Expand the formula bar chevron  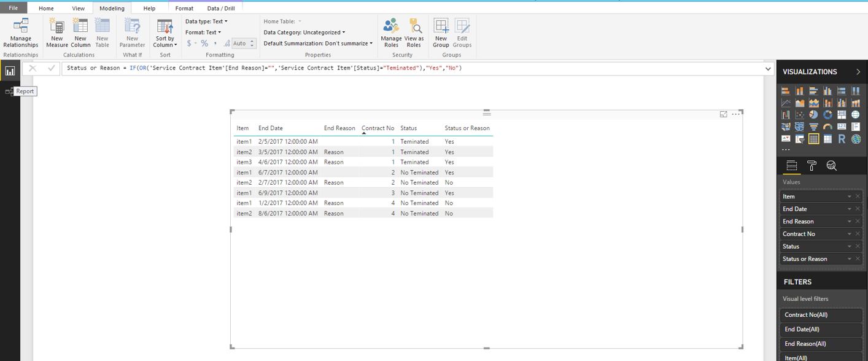[767, 68]
